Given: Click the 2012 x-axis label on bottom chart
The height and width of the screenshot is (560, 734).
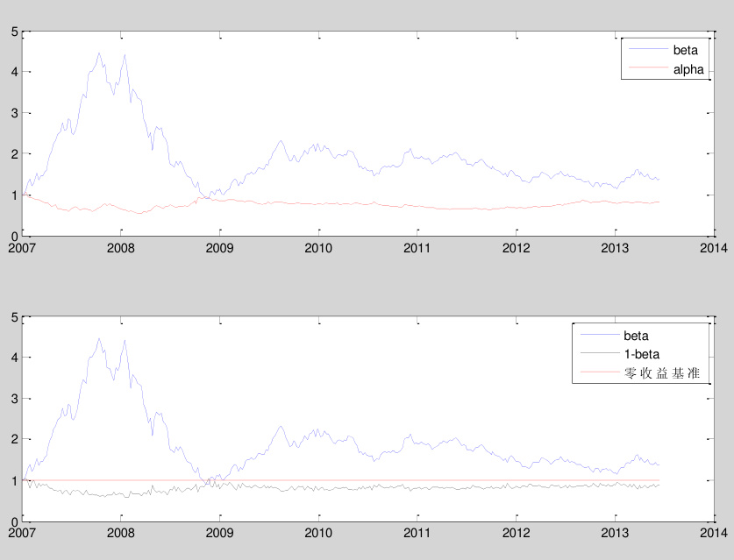Looking at the screenshot, I should coord(516,532).
